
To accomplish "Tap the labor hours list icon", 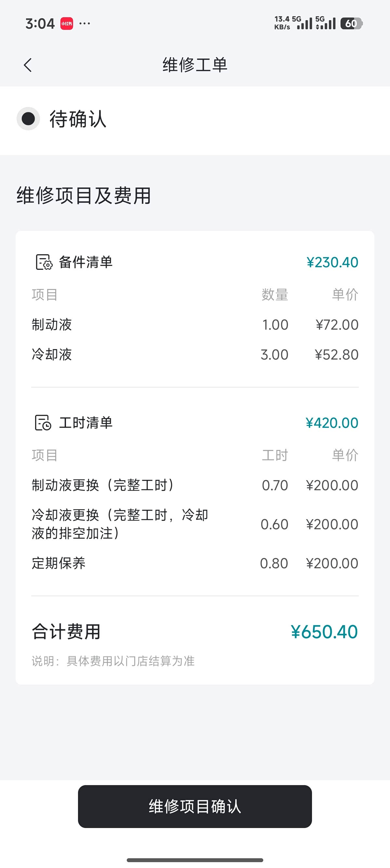I will 43,423.
